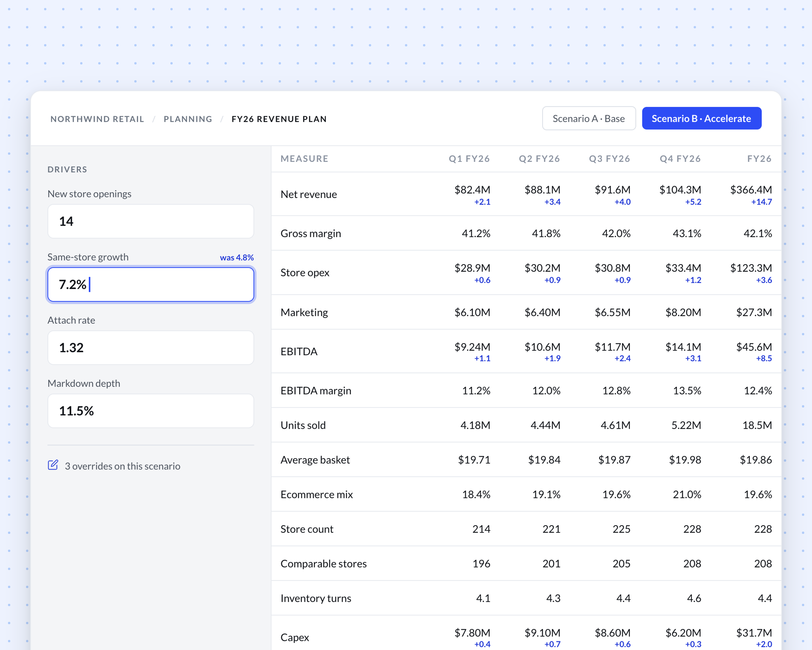Select the Units sold row label
The image size is (812, 650).
[x=303, y=426]
